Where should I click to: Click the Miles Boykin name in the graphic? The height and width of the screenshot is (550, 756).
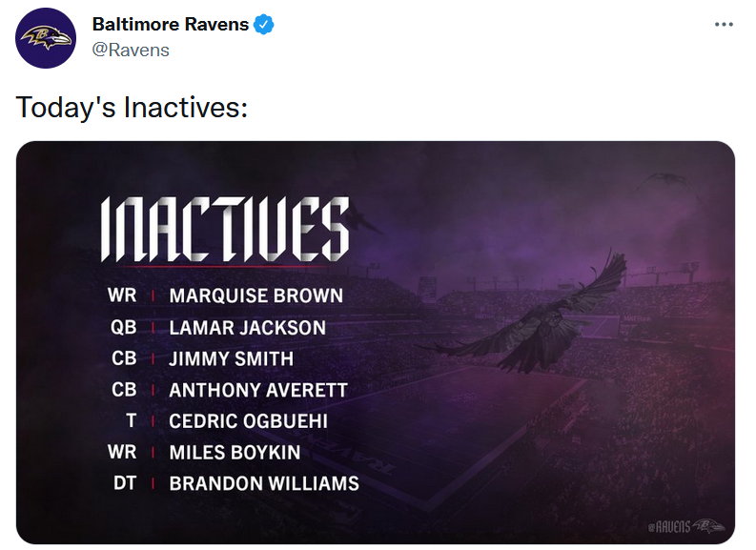(x=235, y=453)
